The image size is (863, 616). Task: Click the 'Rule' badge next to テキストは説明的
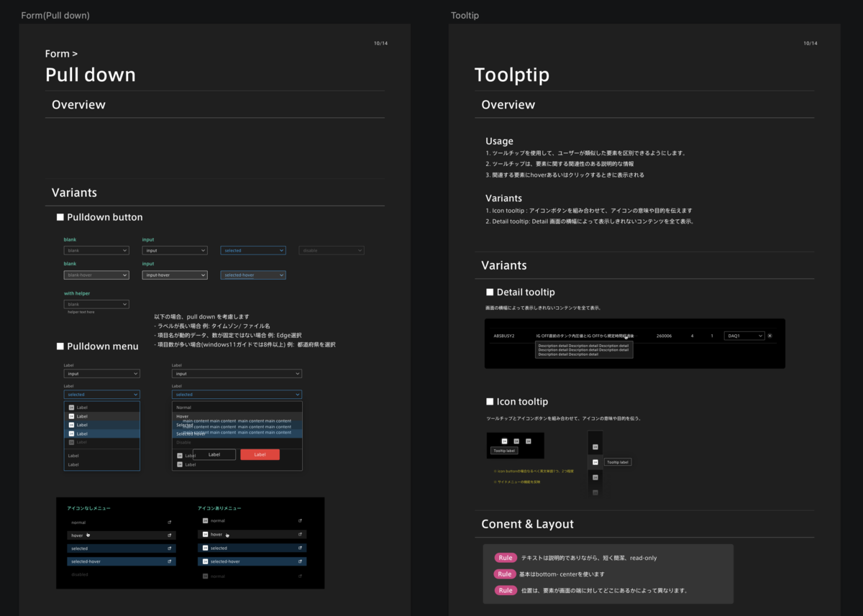504,557
